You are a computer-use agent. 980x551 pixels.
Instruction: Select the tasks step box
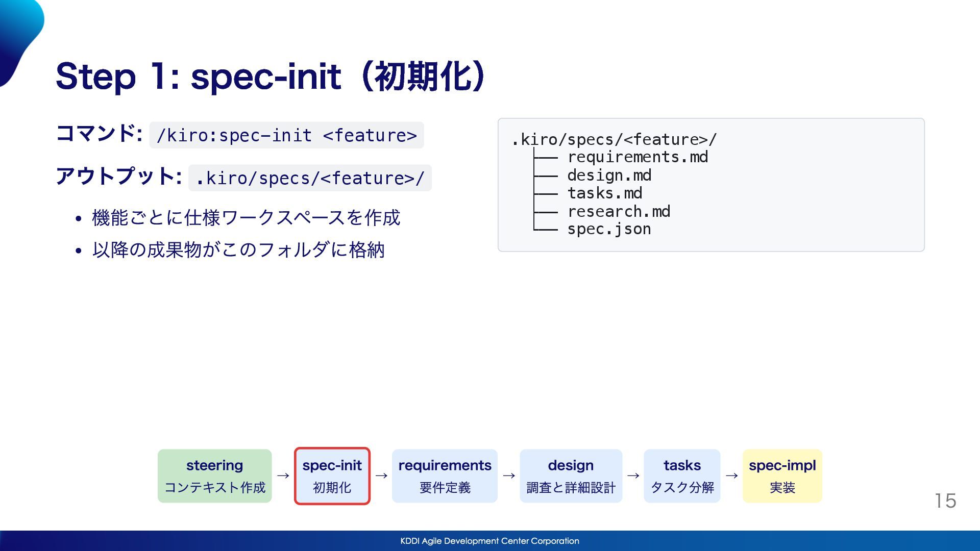click(682, 475)
